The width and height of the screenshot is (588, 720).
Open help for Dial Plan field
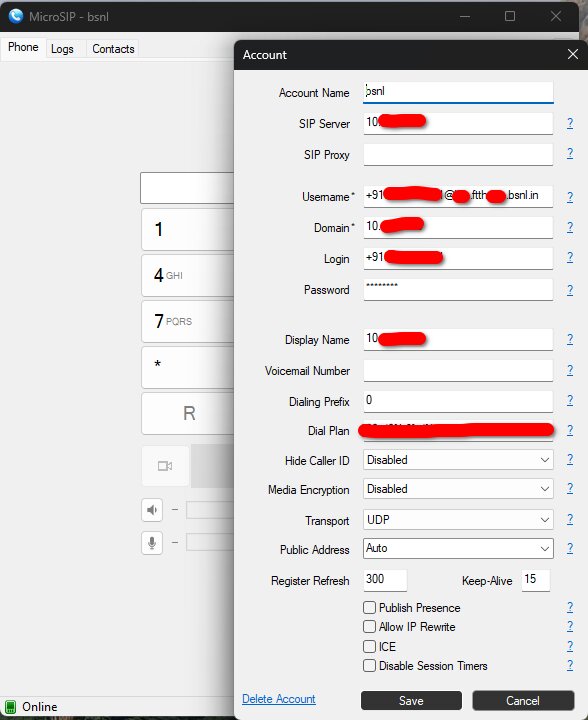(x=570, y=430)
